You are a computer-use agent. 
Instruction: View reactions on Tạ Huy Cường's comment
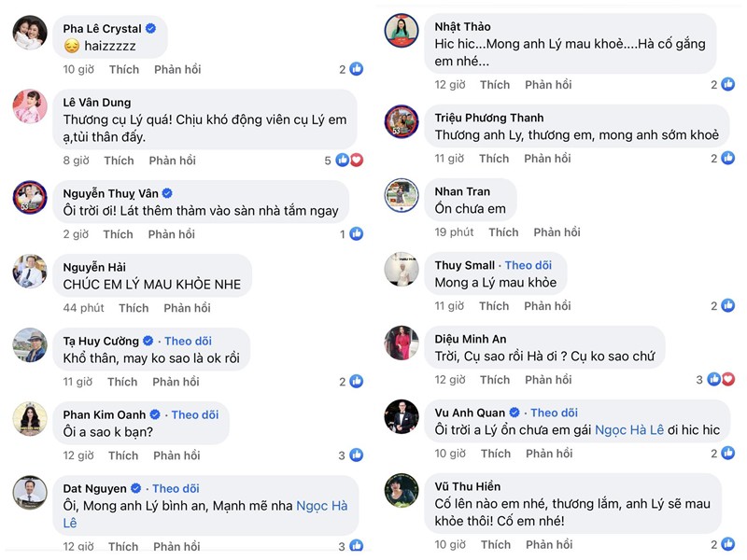coord(356,382)
